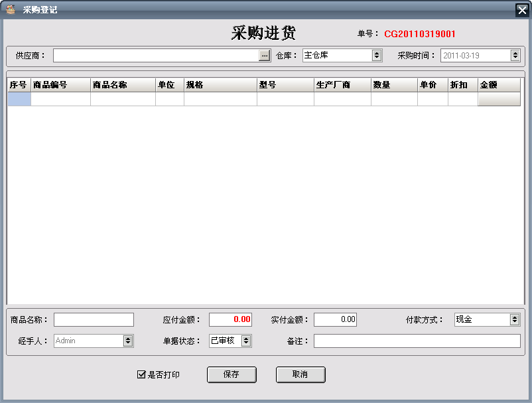This screenshot has height=403, width=532.
Task: Click the 商品编号 column header
Action: 60,85
